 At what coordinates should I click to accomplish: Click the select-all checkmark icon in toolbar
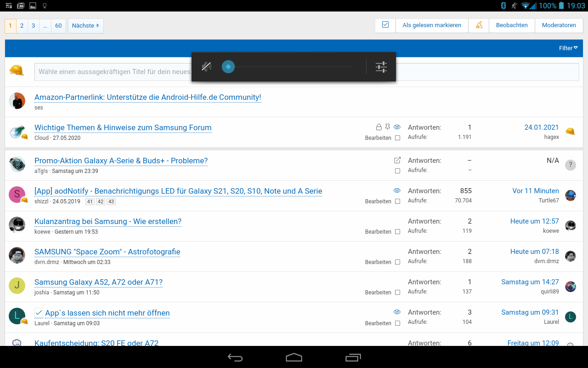pos(385,25)
